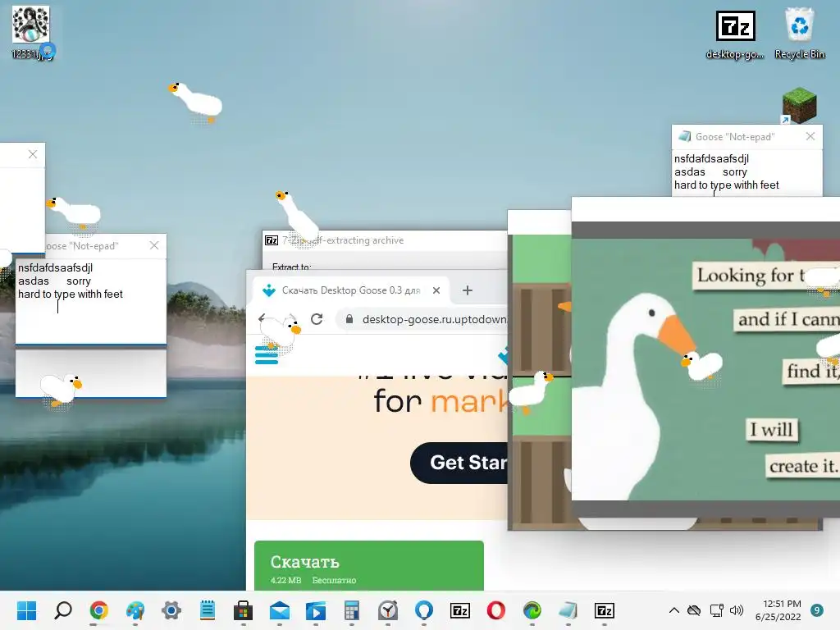Click text area in upper-right Goose Not-epad

click(x=746, y=172)
